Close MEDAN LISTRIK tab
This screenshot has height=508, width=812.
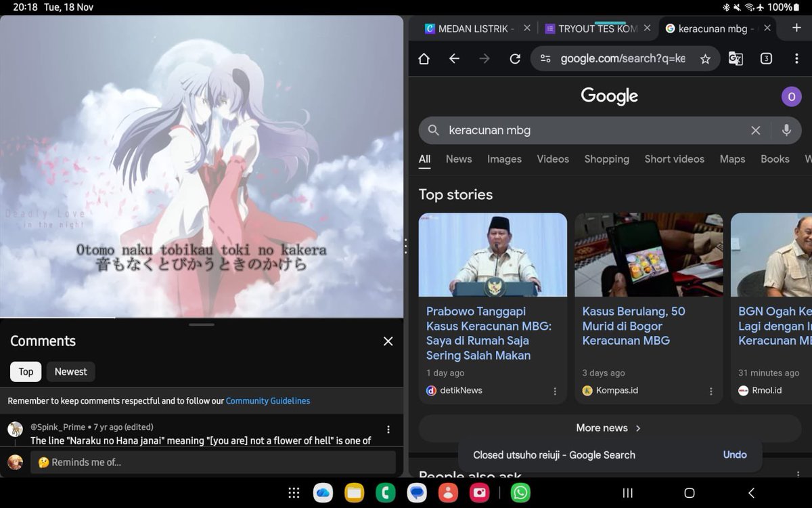[527, 28]
